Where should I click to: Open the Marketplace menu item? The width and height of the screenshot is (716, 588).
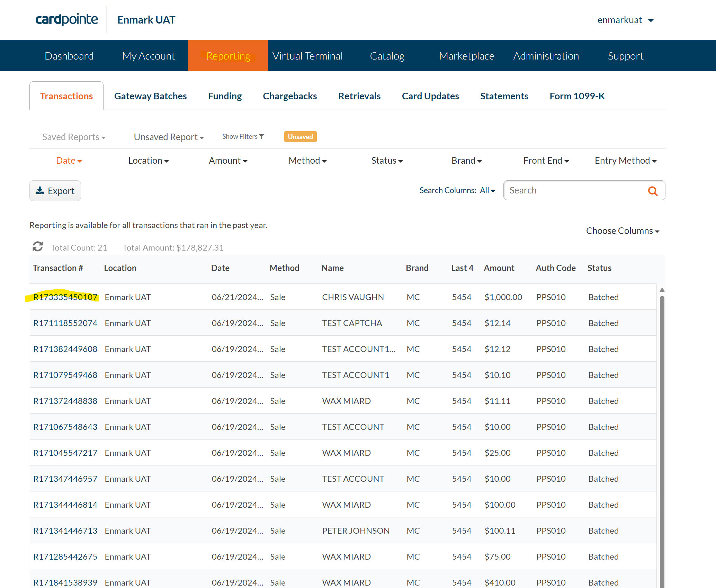pyautogui.click(x=467, y=56)
